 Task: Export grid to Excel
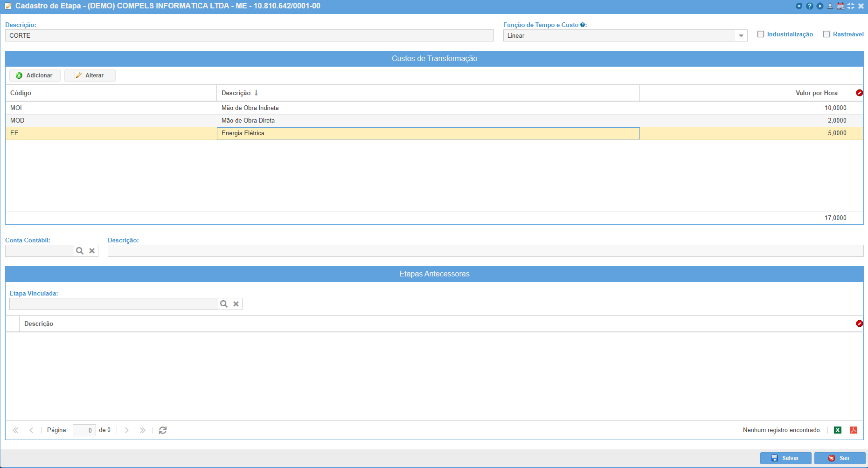tap(838, 430)
